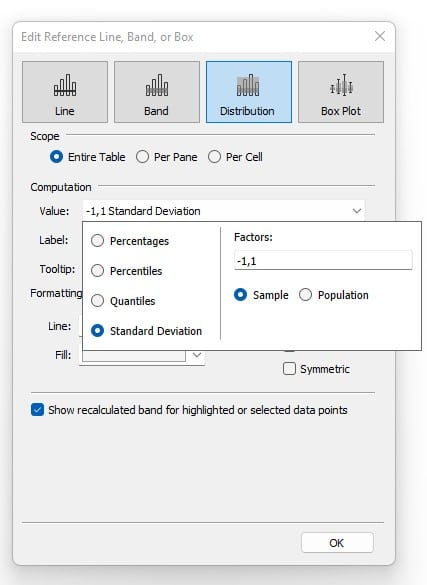Select Entire Table scope
The width and height of the screenshot is (427, 585).
pyautogui.click(x=56, y=157)
